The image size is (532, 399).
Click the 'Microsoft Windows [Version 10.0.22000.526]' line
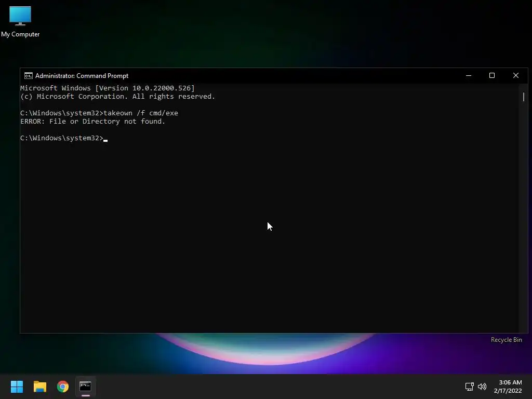(107, 88)
